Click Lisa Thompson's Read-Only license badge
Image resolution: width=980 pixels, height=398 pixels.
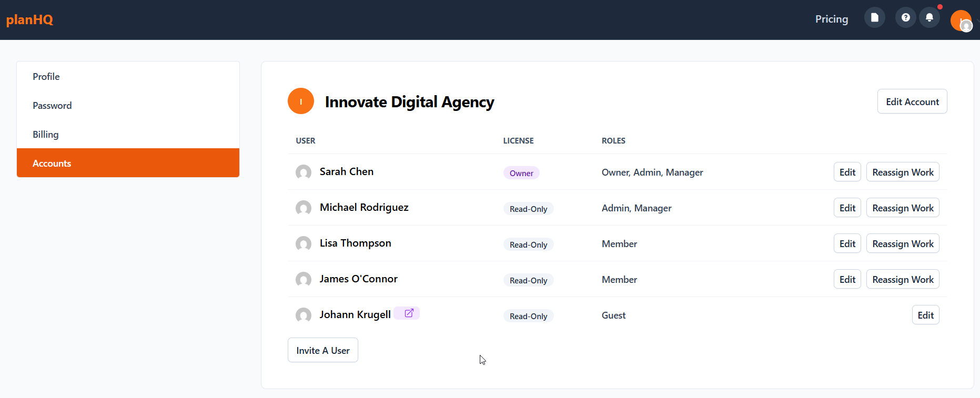528,245
